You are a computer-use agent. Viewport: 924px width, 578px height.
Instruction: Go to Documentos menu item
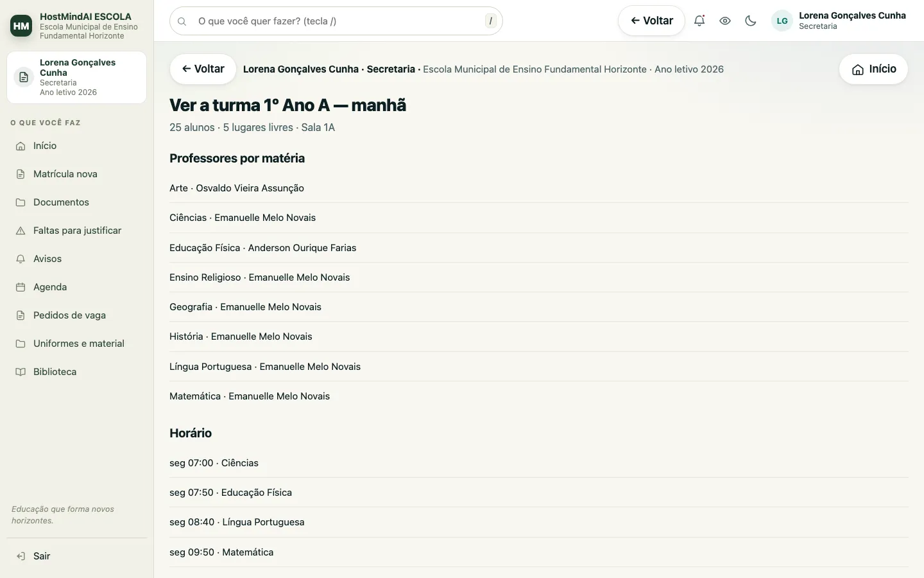77,202
